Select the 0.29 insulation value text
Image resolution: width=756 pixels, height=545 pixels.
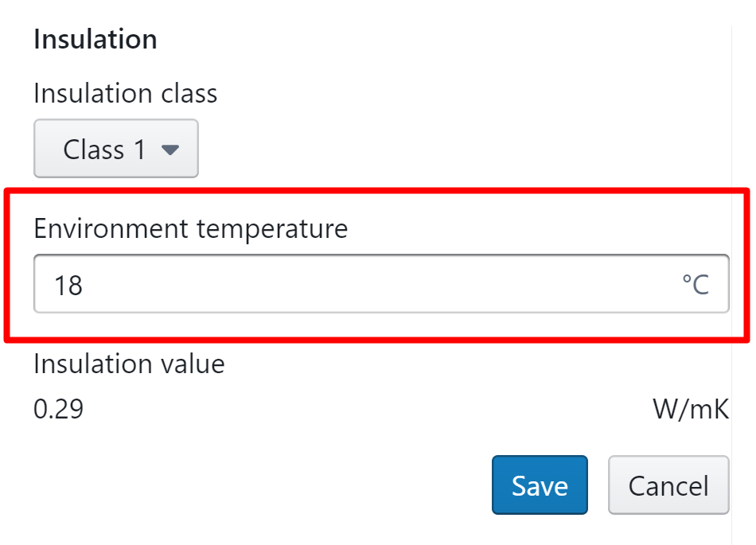click(x=58, y=410)
